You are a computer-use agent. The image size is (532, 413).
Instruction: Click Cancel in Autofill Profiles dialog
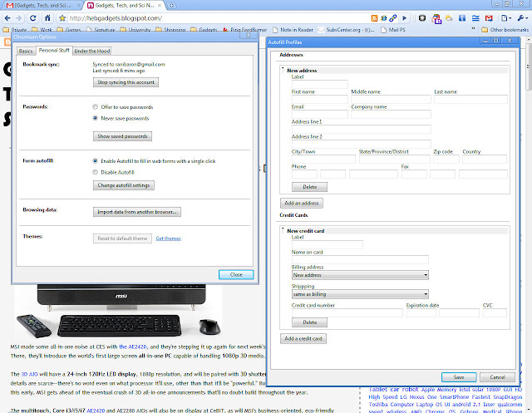[497, 377]
